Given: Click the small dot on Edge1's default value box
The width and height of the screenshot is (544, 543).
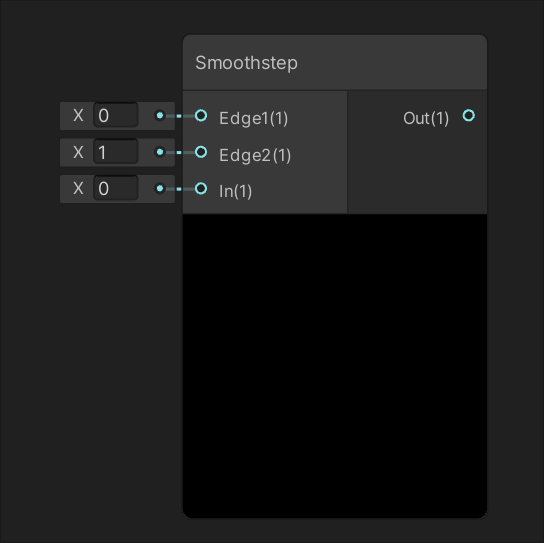Looking at the screenshot, I should (x=160, y=116).
